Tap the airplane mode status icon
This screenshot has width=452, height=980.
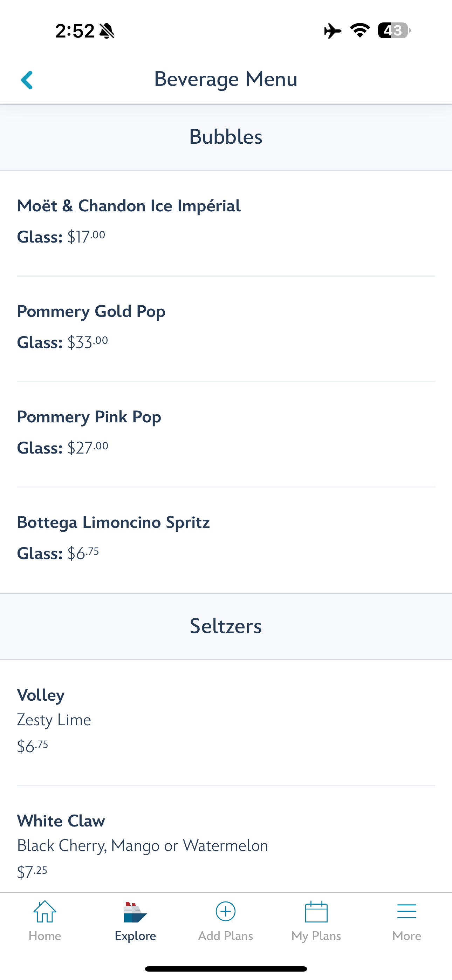point(333,31)
